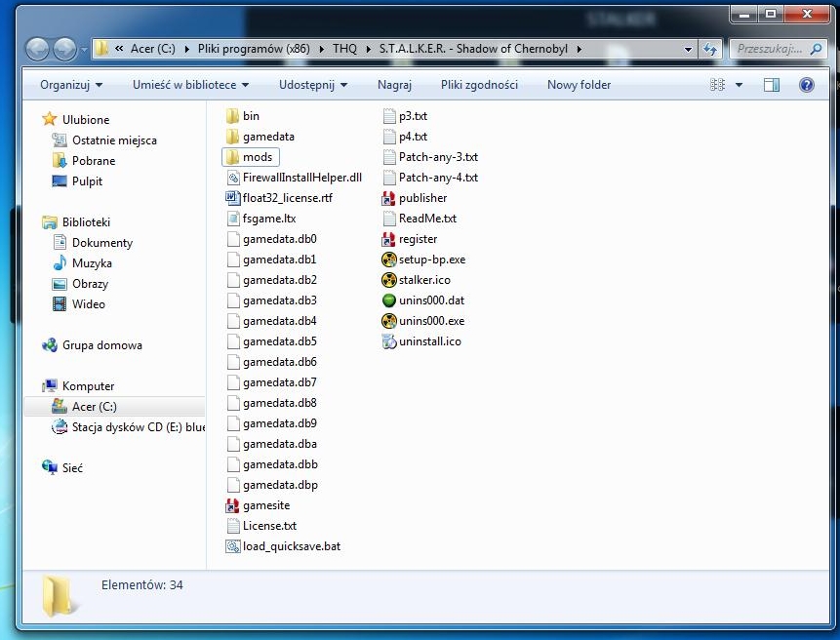Select the FirewallInstallHelper.dll file icon

tap(233, 178)
